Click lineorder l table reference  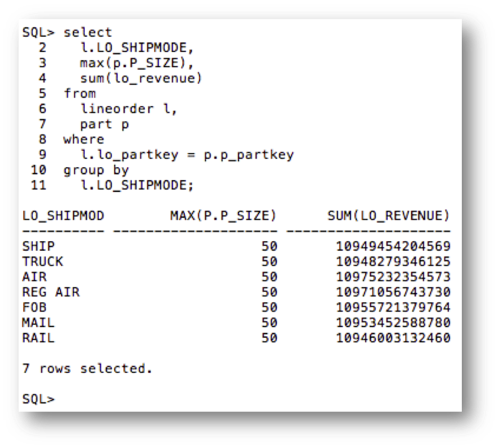pos(128,108)
